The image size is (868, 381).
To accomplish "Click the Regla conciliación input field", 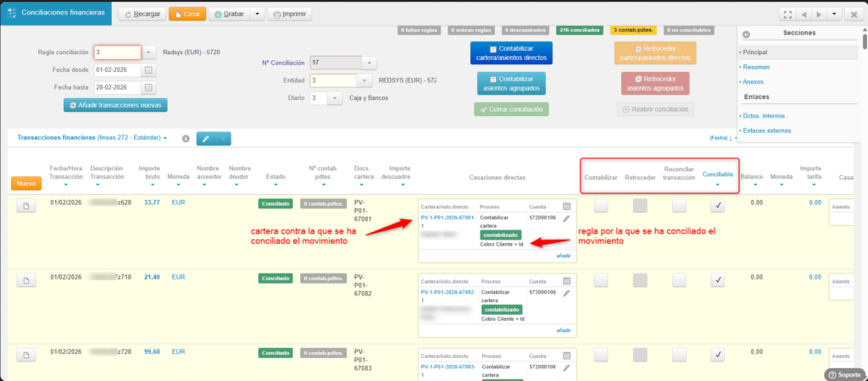I will click(117, 52).
